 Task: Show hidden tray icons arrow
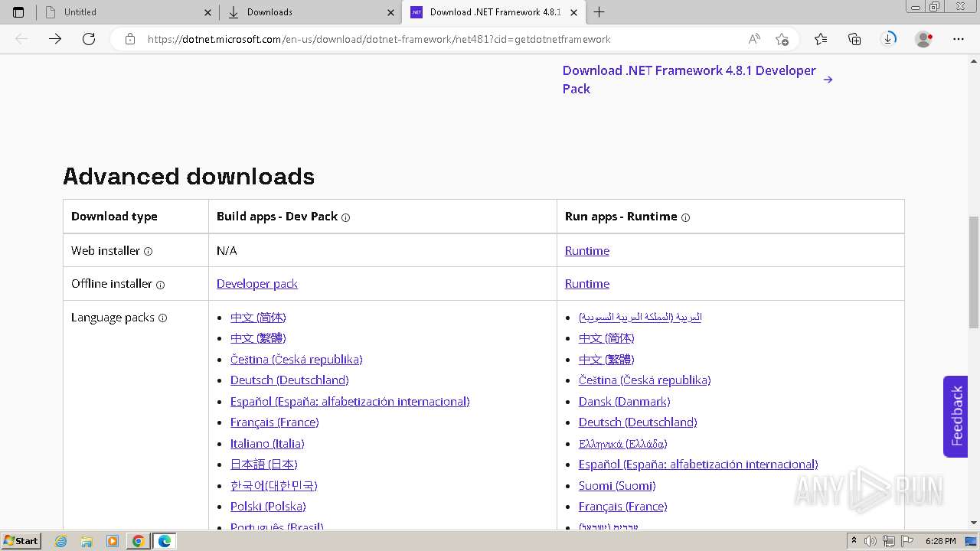[854, 541]
